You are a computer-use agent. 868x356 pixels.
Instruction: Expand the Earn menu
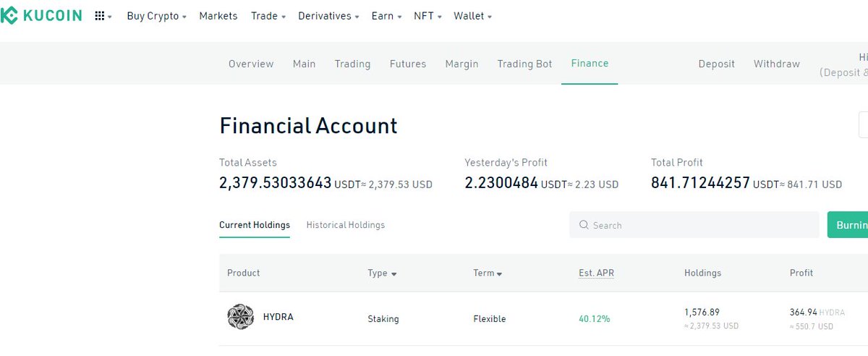point(386,16)
